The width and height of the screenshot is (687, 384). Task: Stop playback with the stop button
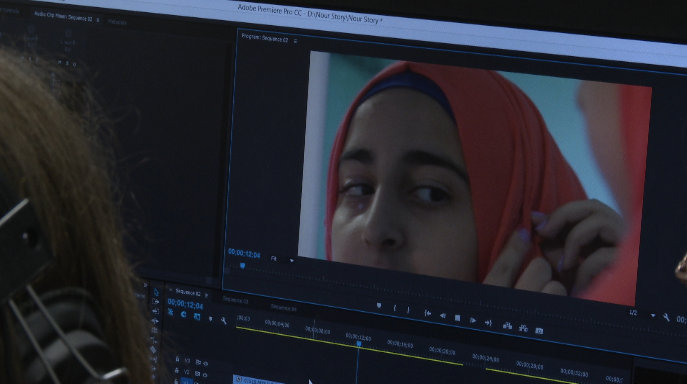(x=457, y=318)
